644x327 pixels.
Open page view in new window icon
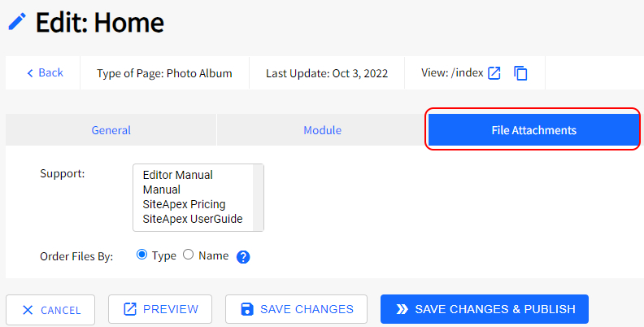(494, 73)
